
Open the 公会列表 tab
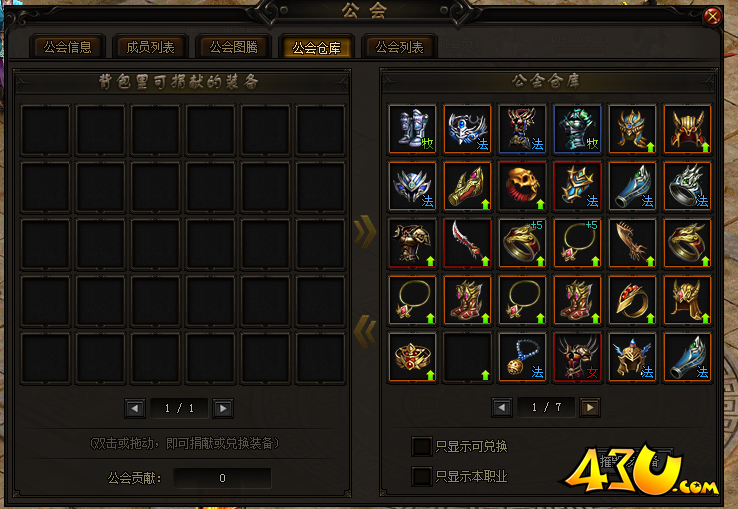pos(399,47)
